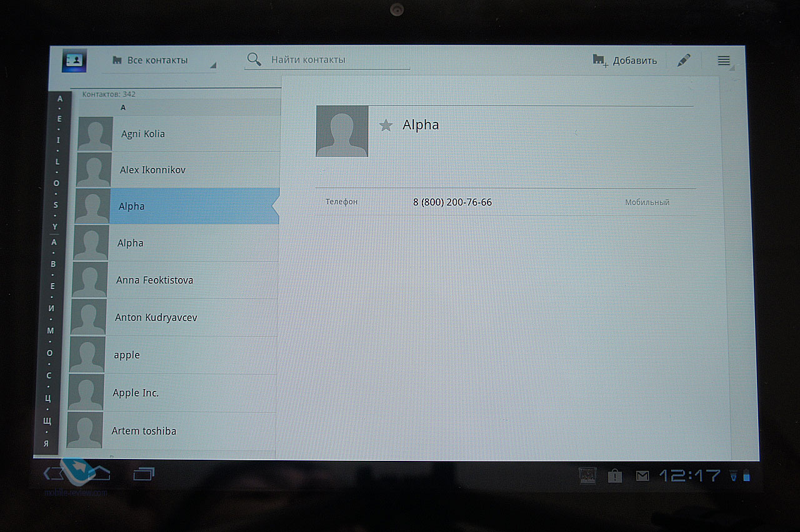Open the Gmail notification icon
The image size is (800, 532).
tap(642, 476)
